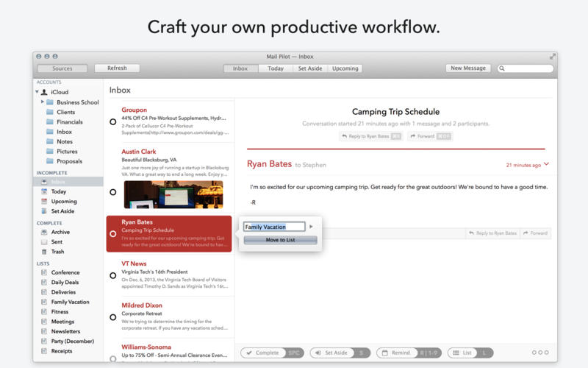
Task: Click the Clients folder icon
Action: click(50, 112)
